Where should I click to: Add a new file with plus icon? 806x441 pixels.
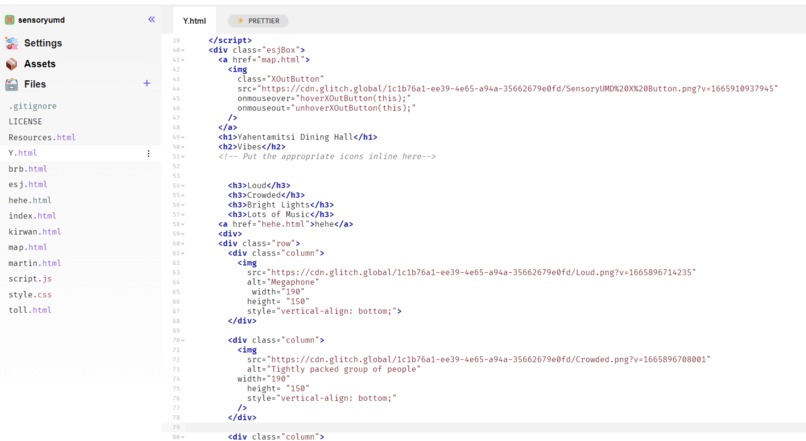146,83
